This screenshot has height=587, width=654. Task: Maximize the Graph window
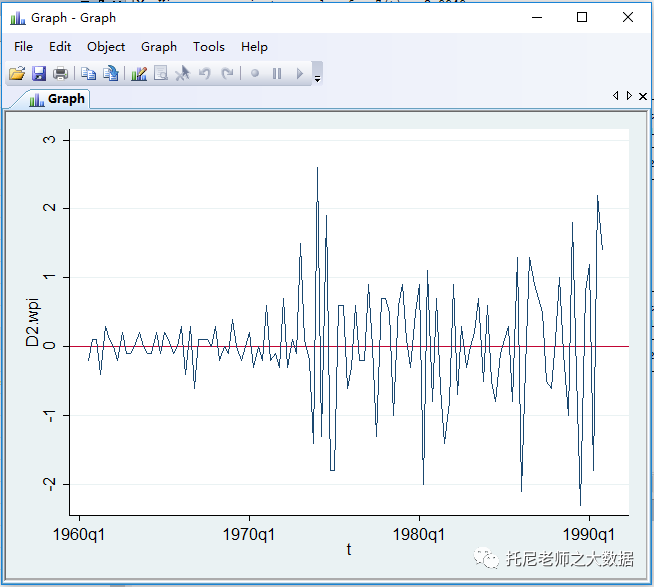click(582, 17)
